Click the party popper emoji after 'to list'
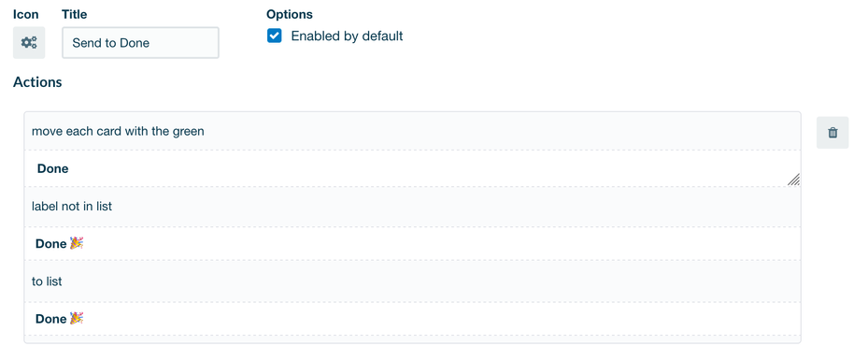The image size is (868, 360). coord(77,319)
